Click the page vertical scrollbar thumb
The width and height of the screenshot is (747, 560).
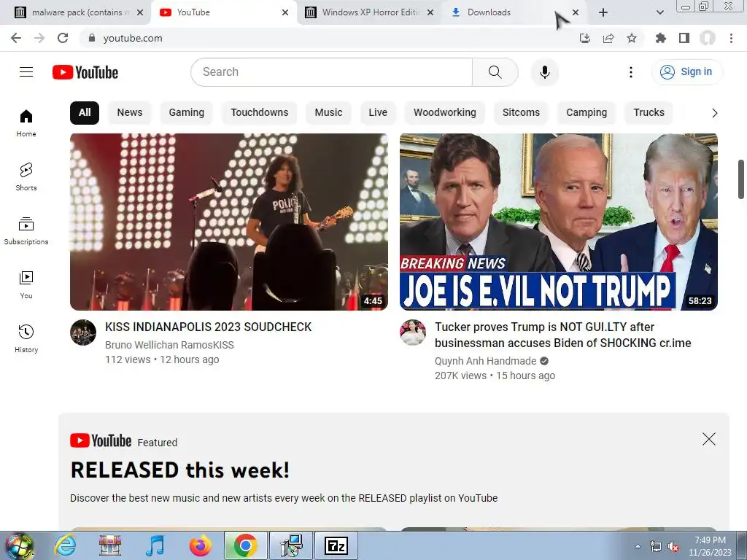pyautogui.click(x=741, y=179)
